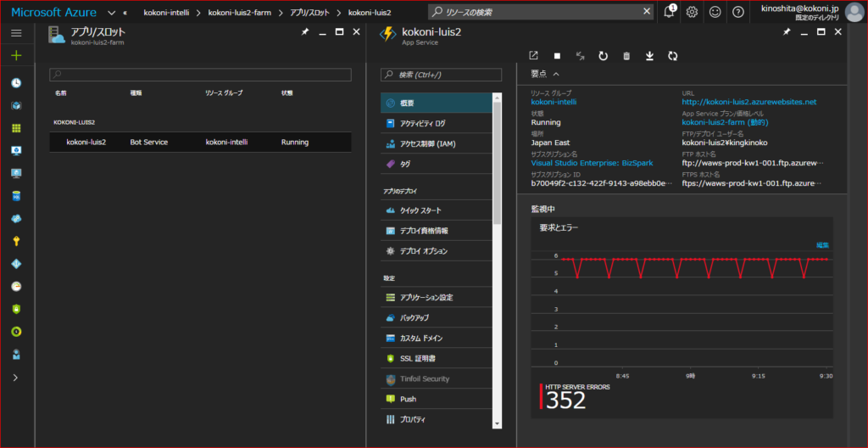Open the hamburger menu in the left sidebar
The height and width of the screenshot is (448, 868).
pos(16,33)
